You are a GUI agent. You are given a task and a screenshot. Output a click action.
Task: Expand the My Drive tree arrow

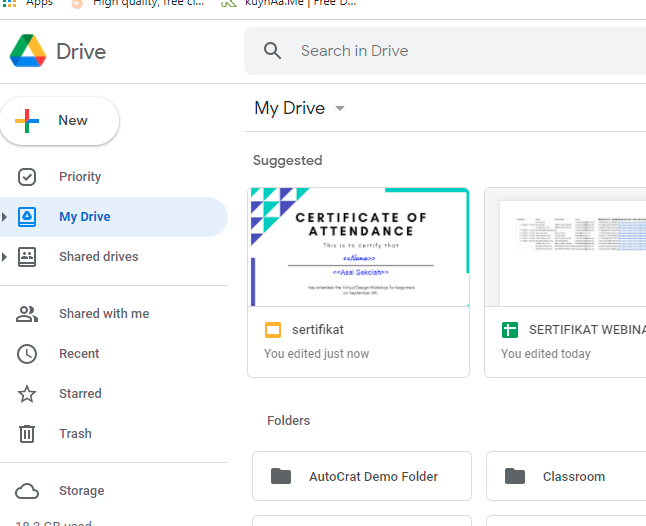5,217
